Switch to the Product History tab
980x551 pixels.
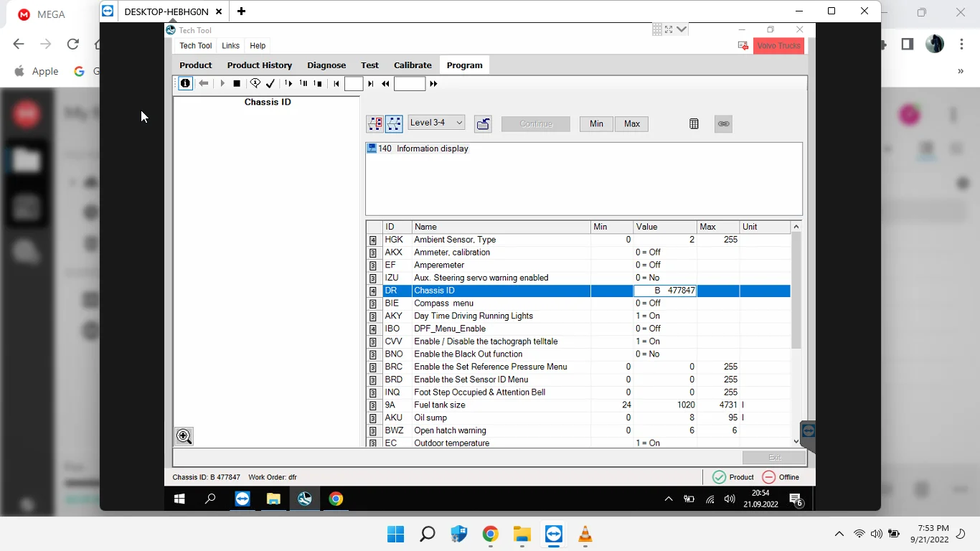(x=260, y=65)
